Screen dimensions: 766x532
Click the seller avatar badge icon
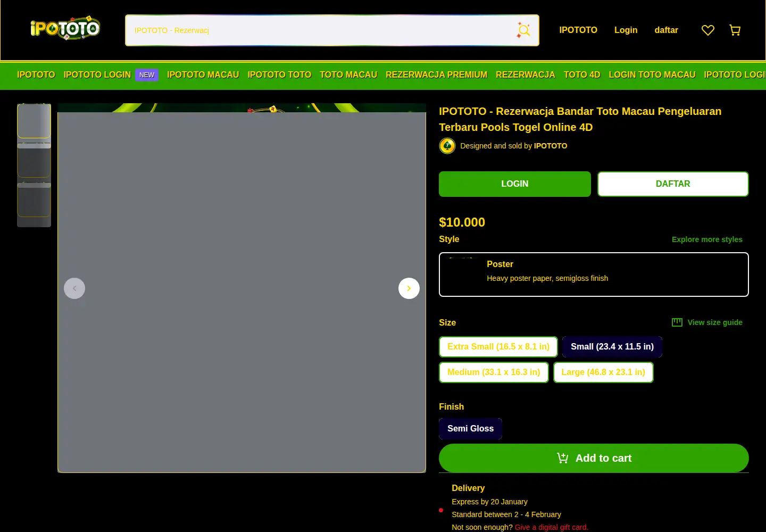[x=447, y=146]
